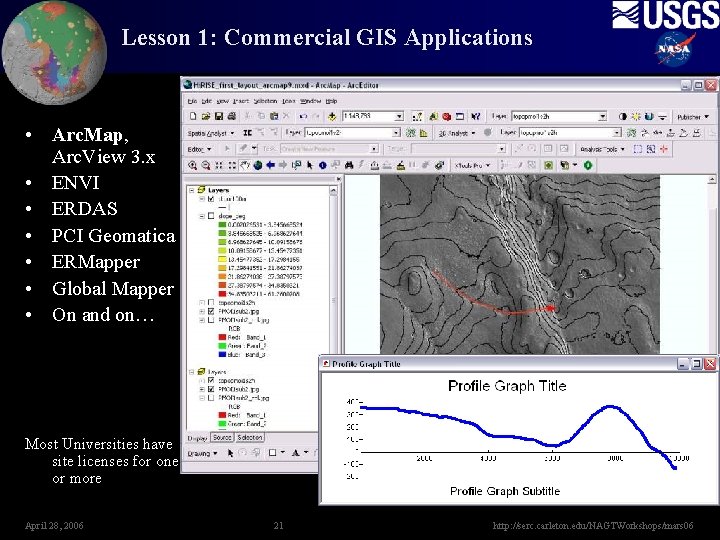The height and width of the screenshot is (540, 720).
Task: Uncheck the first layer under top Layers frame
Action: (211, 199)
